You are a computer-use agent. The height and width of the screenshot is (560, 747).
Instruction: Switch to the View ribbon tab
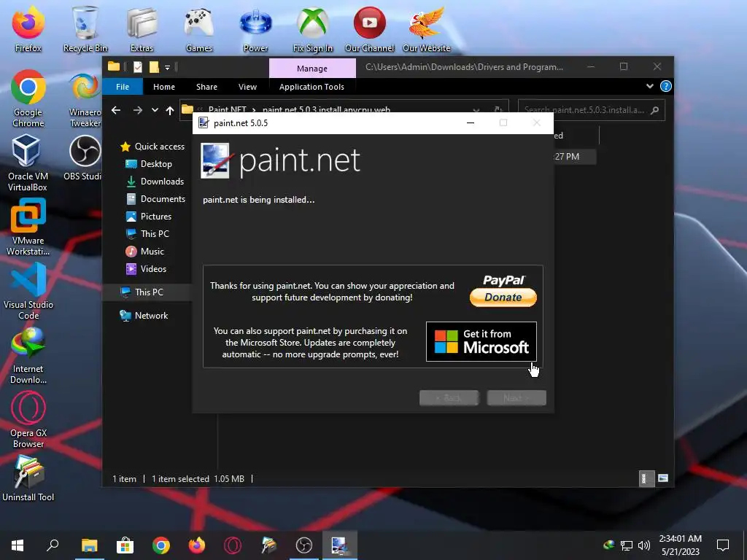(x=247, y=87)
